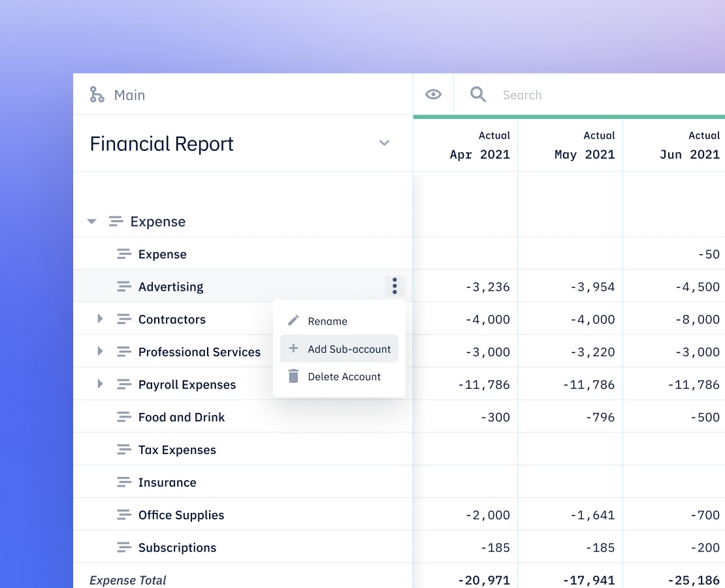Click the magnifying glass search icon
The width and height of the screenshot is (725, 588).
[478, 94]
